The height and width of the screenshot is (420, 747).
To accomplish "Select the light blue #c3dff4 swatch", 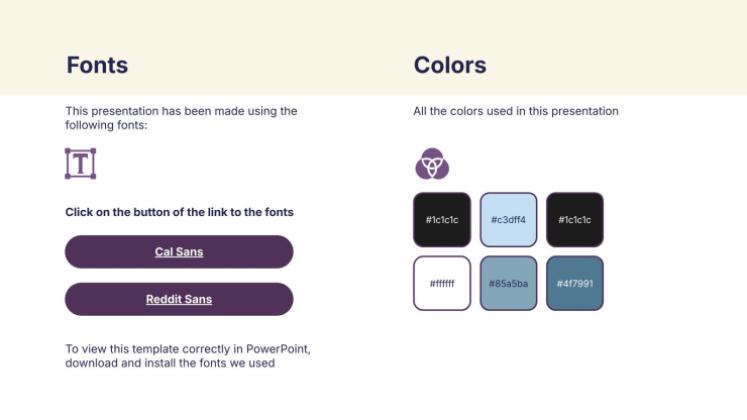I will tap(508, 220).
